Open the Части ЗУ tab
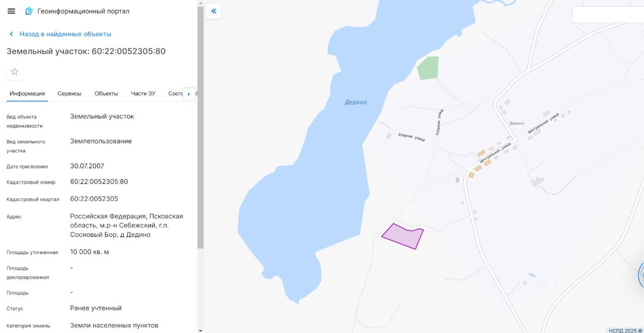The image size is (644, 333). [x=143, y=94]
